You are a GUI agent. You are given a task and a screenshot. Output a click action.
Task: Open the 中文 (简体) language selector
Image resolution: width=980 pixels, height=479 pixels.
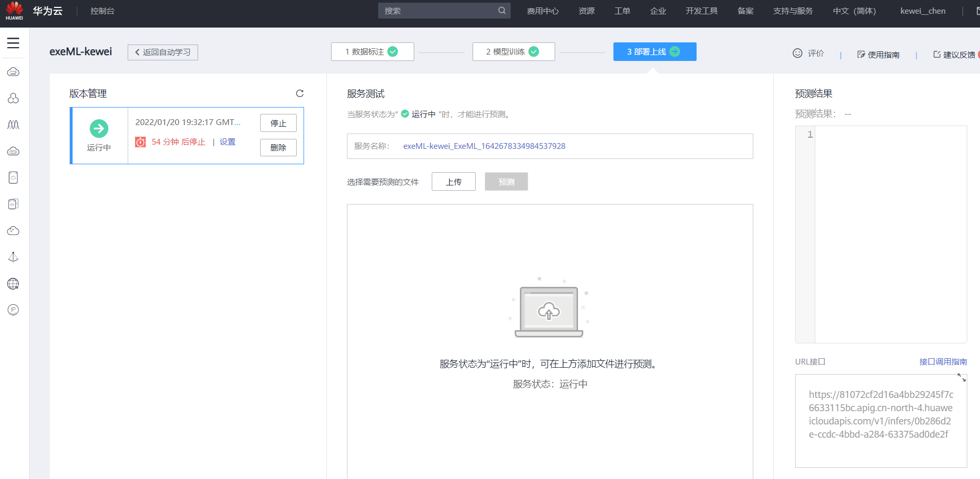(854, 11)
